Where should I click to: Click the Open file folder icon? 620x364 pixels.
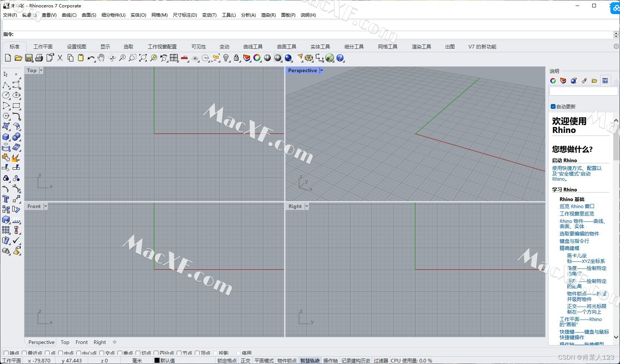(18, 58)
